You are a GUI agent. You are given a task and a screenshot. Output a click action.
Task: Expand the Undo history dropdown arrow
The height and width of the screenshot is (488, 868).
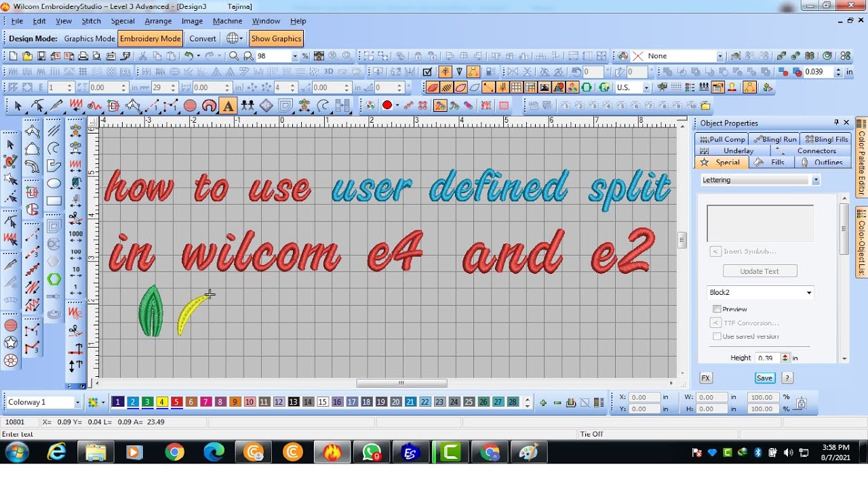point(199,56)
